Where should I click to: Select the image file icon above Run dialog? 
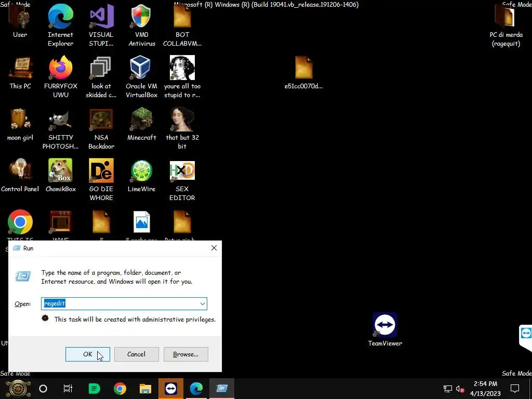141,222
